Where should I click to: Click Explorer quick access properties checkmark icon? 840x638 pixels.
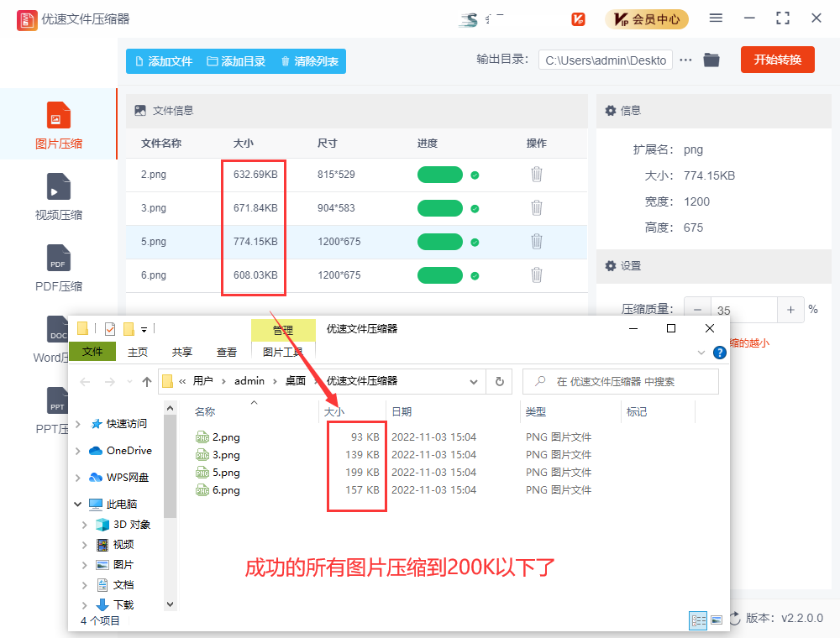pos(110,328)
